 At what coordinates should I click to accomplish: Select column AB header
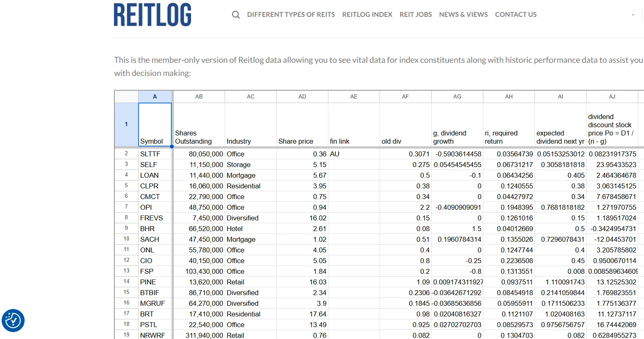point(199,97)
